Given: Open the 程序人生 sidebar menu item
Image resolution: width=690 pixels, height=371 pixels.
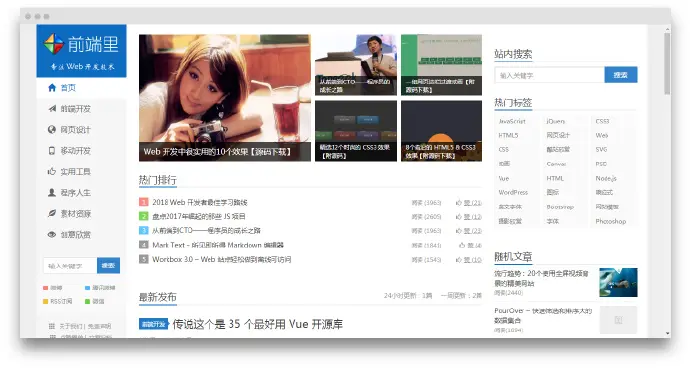Looking at the screenshot, I should click(81, 192).
